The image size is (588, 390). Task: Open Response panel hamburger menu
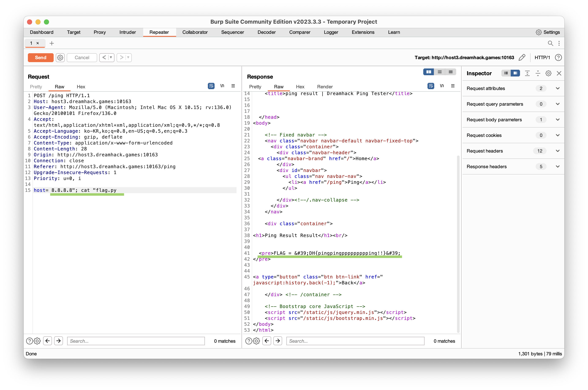click(453, 86)
